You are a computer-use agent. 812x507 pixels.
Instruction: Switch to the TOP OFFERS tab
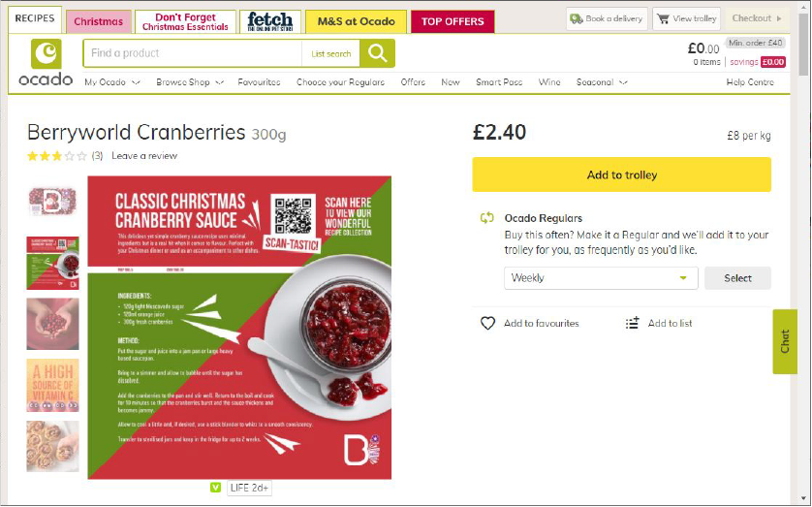tap(453, 21)
